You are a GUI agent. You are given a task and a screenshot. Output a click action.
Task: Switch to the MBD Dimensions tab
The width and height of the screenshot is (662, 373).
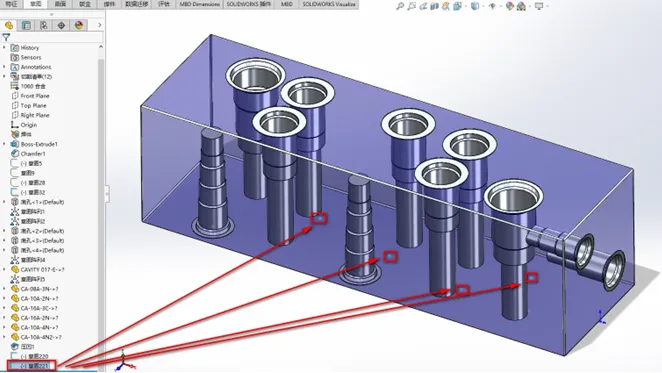click(x=200, y=4)
